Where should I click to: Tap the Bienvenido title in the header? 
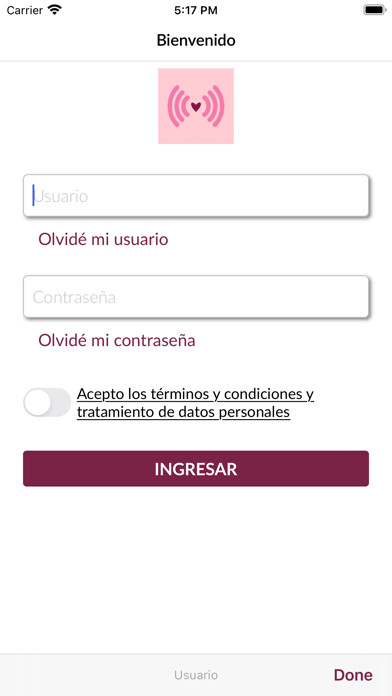(196, 40)
